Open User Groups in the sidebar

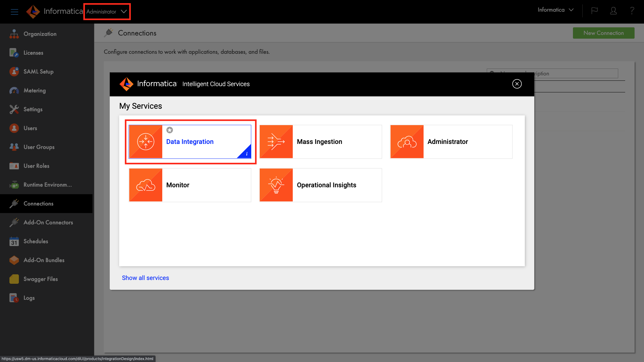[x=46, y=147]
